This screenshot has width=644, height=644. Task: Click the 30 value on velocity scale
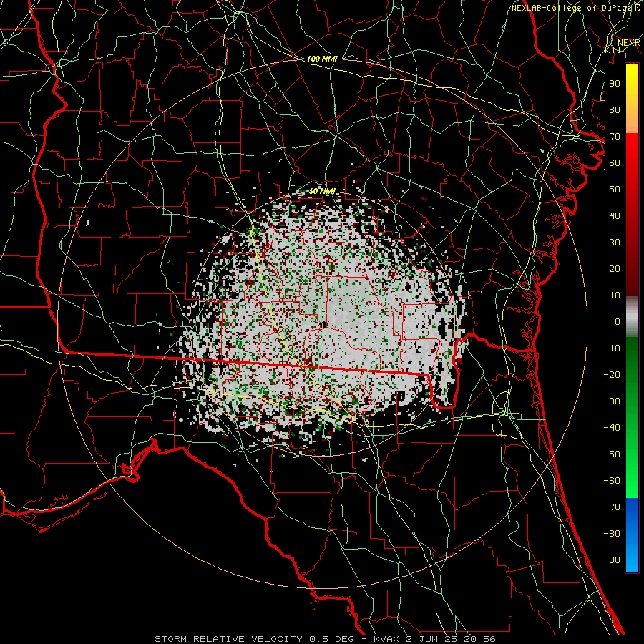[615, 243]
